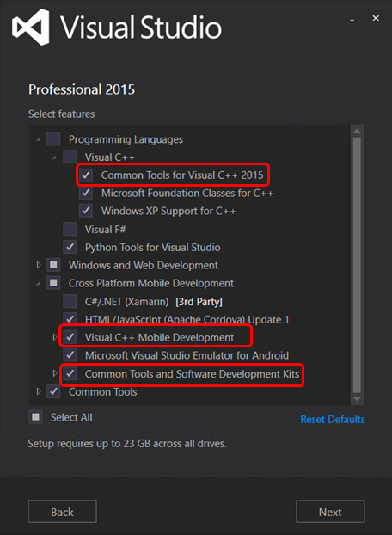Toggle Cross Platform Mobile Development checkbox
392x535 pixels.
tap(53, 283)
